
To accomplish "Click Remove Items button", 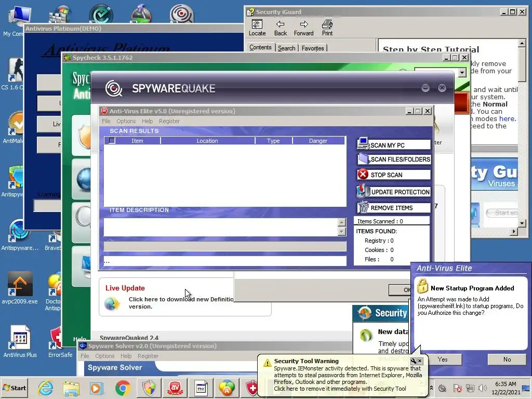I will tap(394, 208).
